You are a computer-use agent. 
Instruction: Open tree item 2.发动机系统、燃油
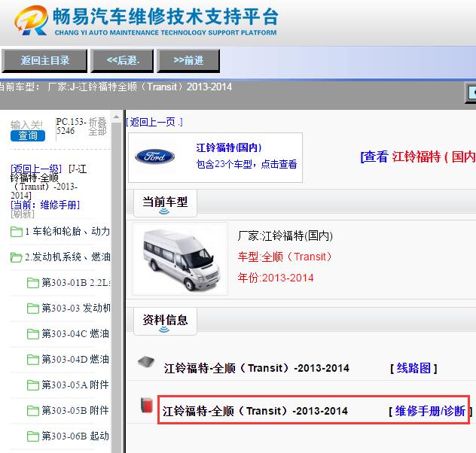pyautogui.click(x=67, y=257)
